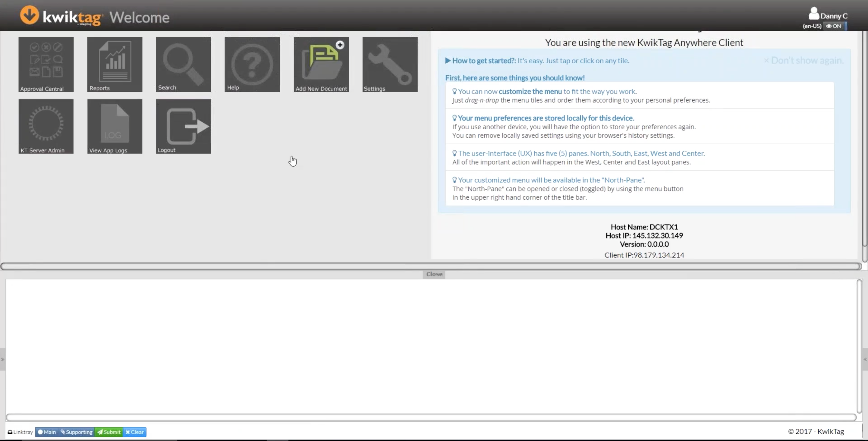Click the lower pane horizontal scrollbar
The height and width of the screenshot is (441, 868).
[x=431, y=418]
